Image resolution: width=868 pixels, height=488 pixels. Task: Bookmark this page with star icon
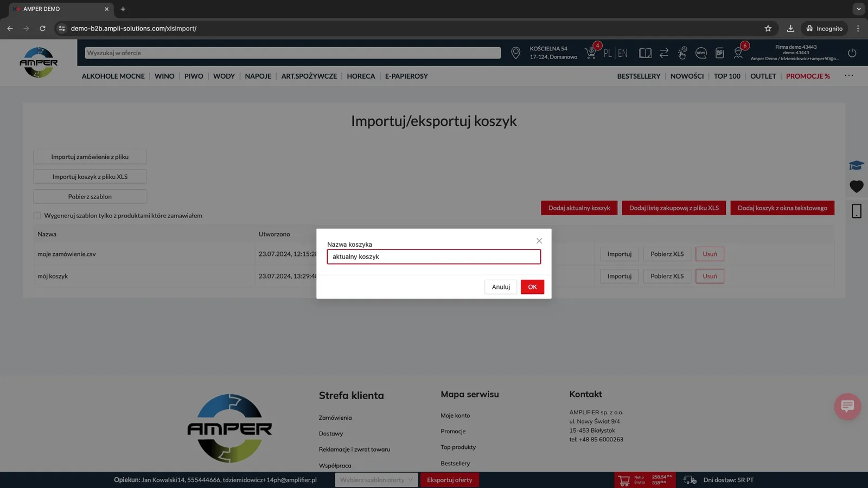768,28
